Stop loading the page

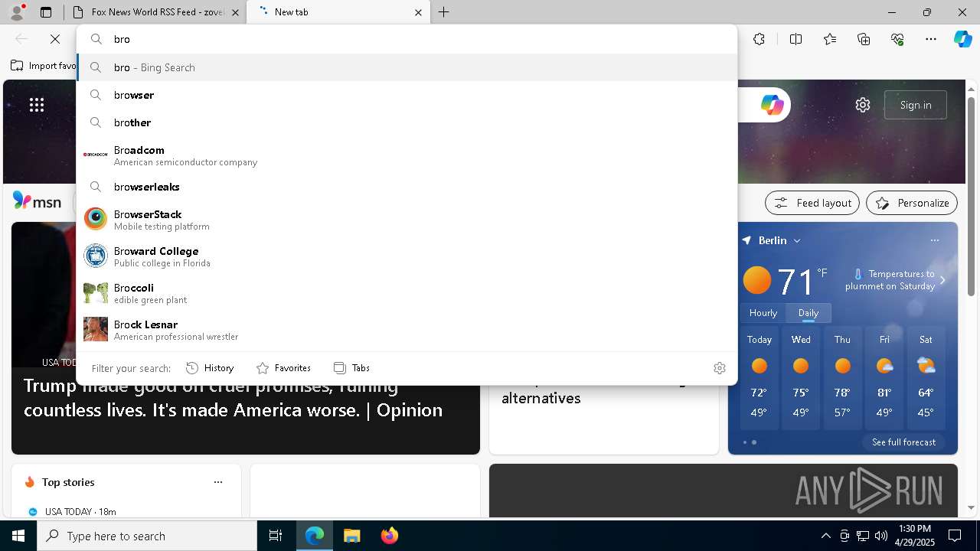click(x=55, y=39)
